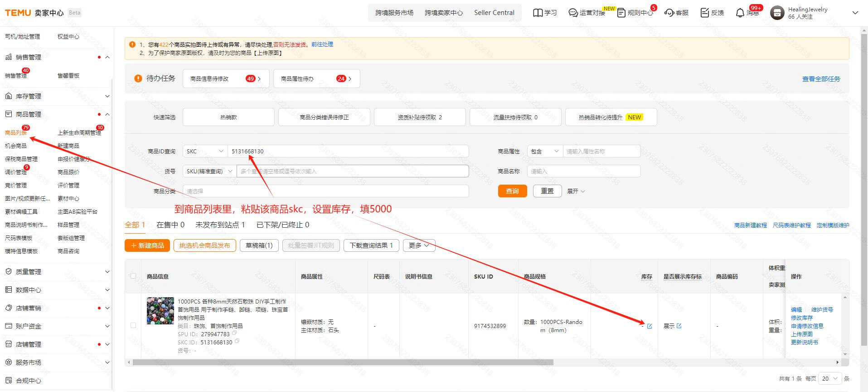Click 新建商品 orange button
868x392 pixels.
tap(147, 245)
